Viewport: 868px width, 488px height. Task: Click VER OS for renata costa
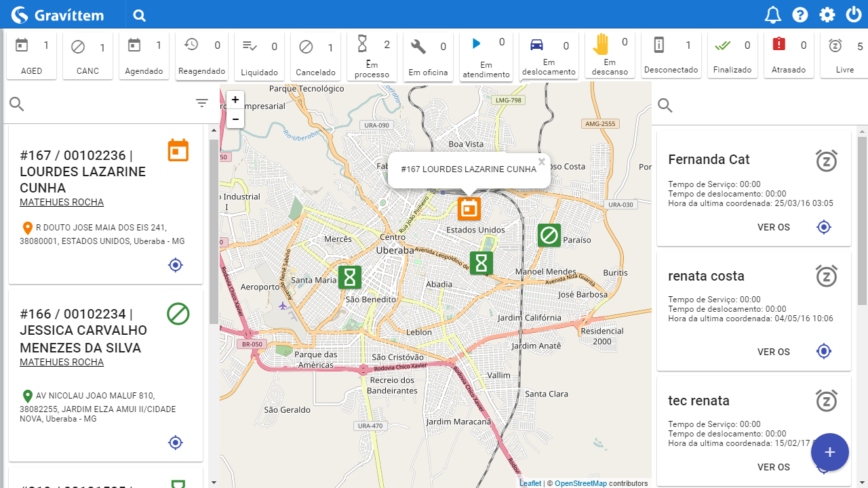774,352
